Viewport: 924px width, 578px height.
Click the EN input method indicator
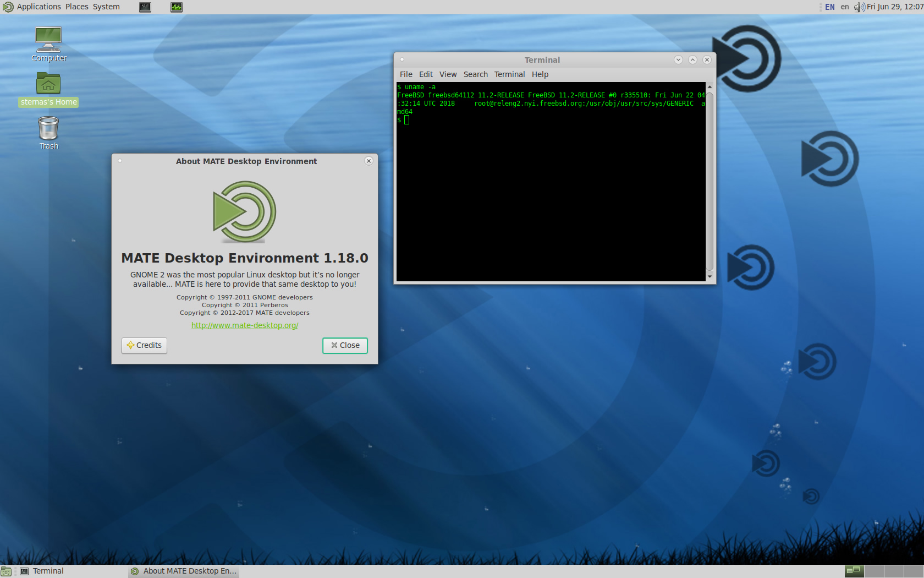pyautogui.click(x=830, y=7)
